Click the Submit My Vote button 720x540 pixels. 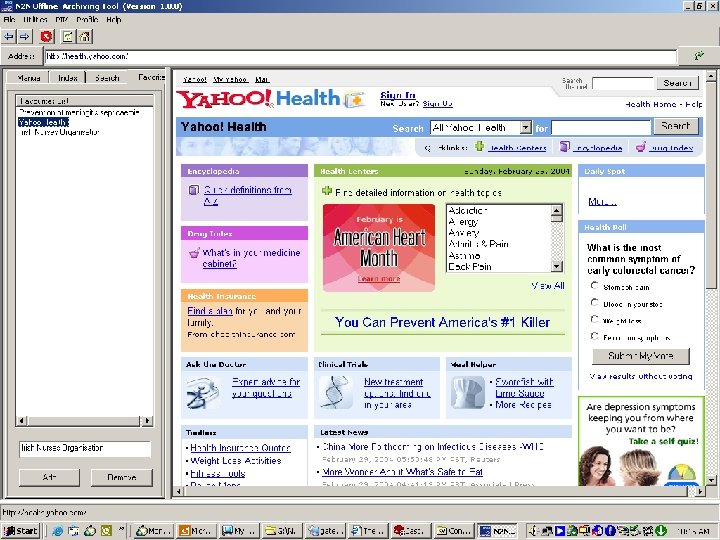click(x=641, y=356)
